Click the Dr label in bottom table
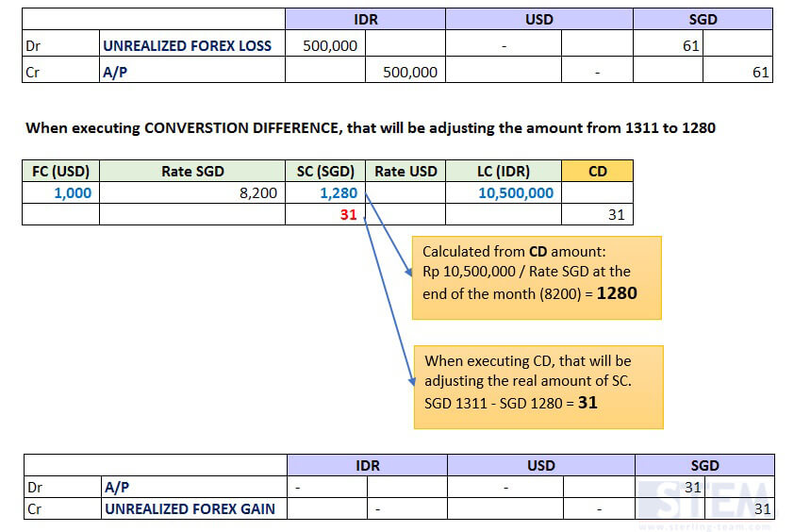The width and height of the screenshot is (794, 532). point(35,487)
